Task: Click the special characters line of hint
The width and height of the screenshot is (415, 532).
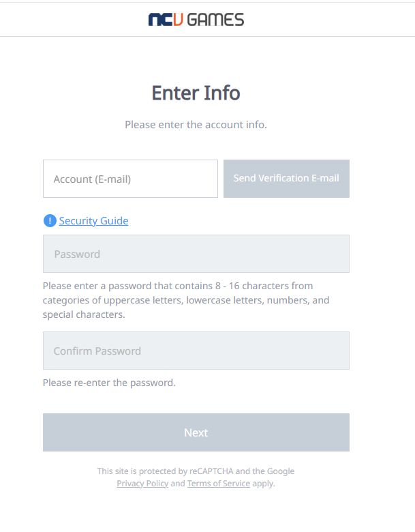Action: coord(84,315)
